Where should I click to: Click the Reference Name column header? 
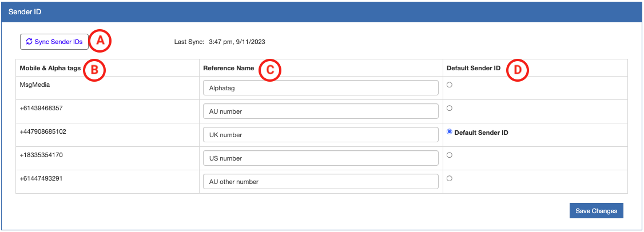coord(228,68)
